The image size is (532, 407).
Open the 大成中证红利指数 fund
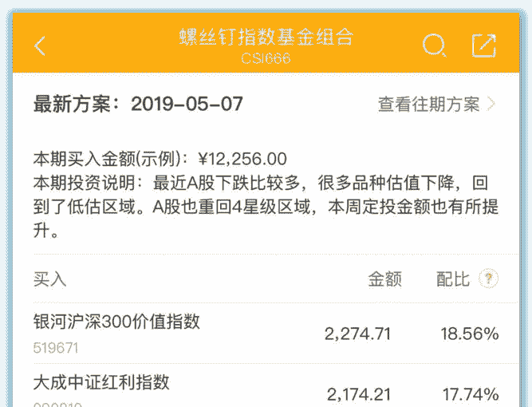(x=101, y=382)
